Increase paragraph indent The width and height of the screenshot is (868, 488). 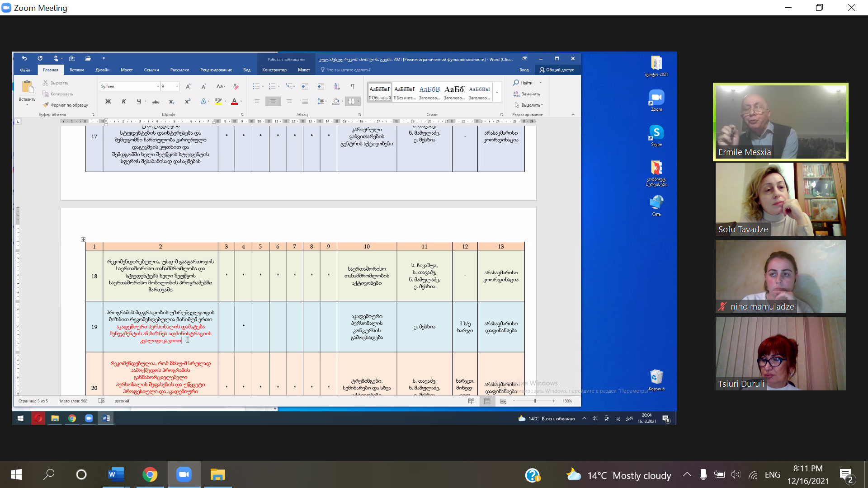(321, 86)
